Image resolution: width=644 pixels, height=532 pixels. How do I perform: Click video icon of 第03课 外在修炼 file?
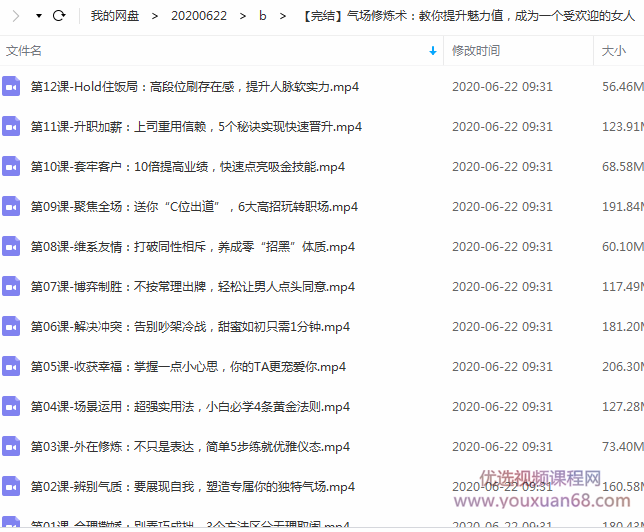coord(11,447)
